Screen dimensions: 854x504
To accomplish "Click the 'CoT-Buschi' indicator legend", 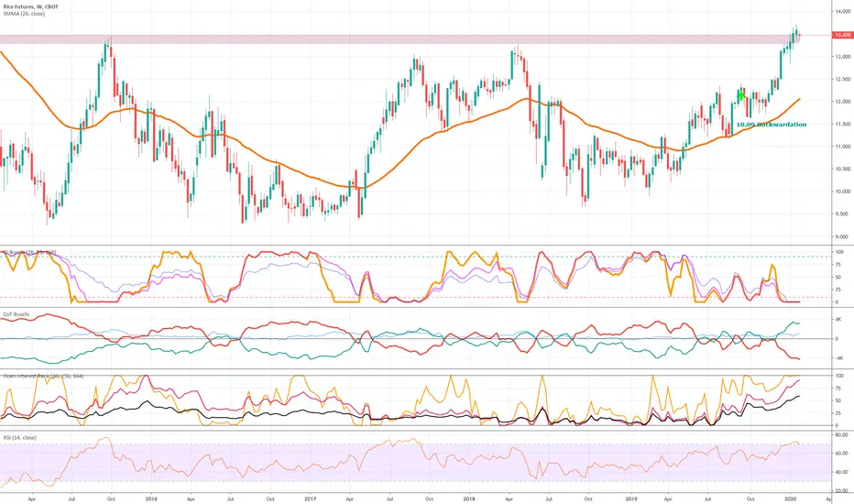I will click(16, 315).
